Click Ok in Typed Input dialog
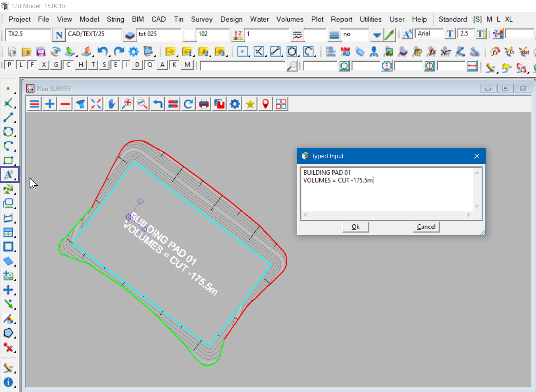This screenshot has height=392, width=536. tap(356, 227)
